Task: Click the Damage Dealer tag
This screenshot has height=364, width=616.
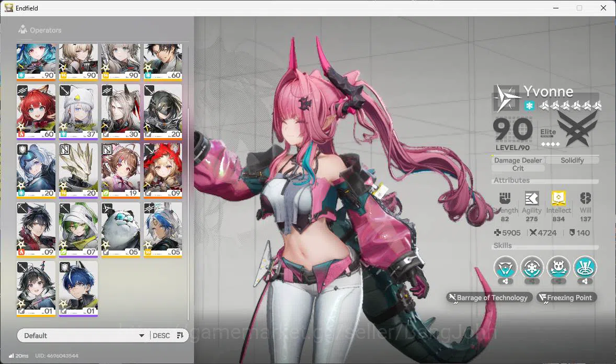Action: click(x=518, y=160)
